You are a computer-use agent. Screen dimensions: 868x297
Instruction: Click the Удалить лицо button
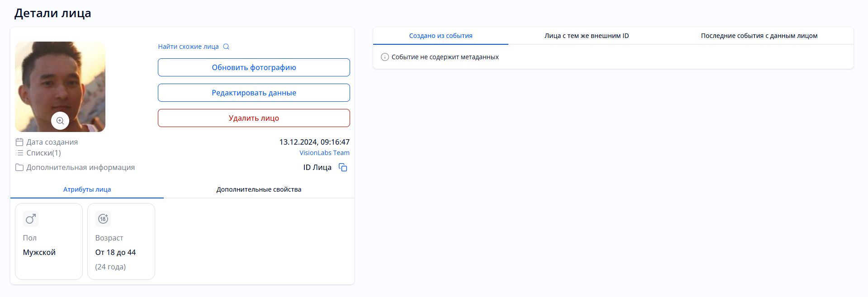click(254, 118)
